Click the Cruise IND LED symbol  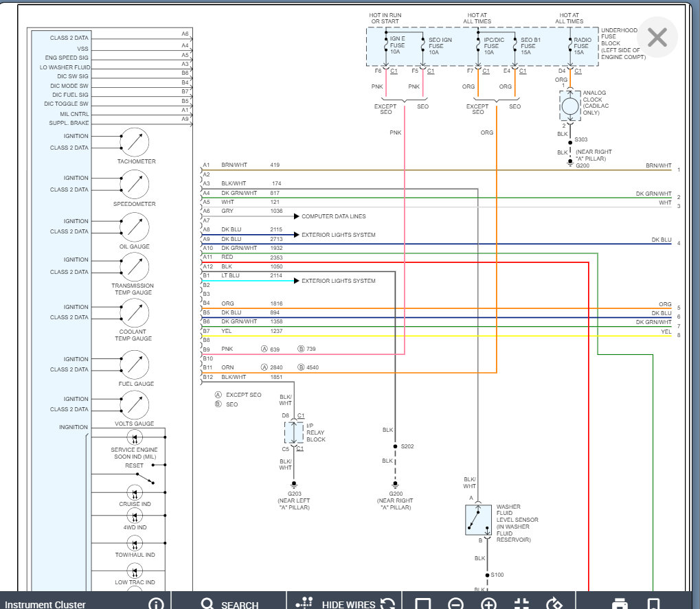click(x=135, y=492)
